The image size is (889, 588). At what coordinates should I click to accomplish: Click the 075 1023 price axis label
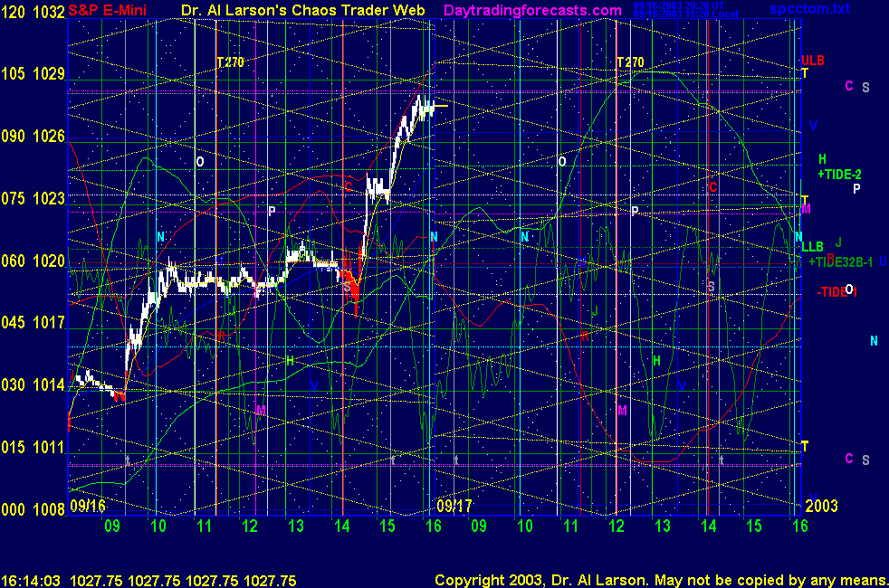[33, 198]
